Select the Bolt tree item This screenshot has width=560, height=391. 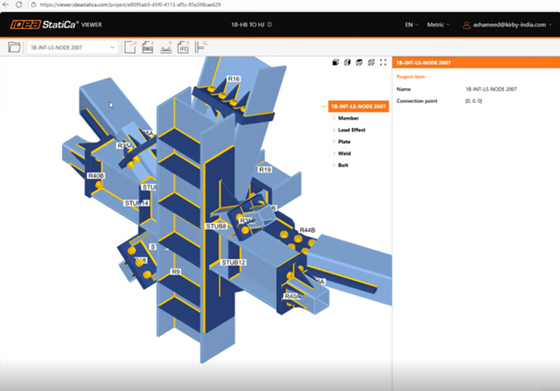pyautogui.click(x=343, y=165)
